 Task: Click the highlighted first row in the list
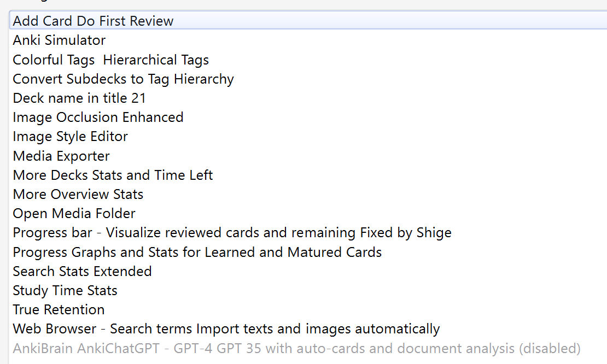tap(92, 20)
